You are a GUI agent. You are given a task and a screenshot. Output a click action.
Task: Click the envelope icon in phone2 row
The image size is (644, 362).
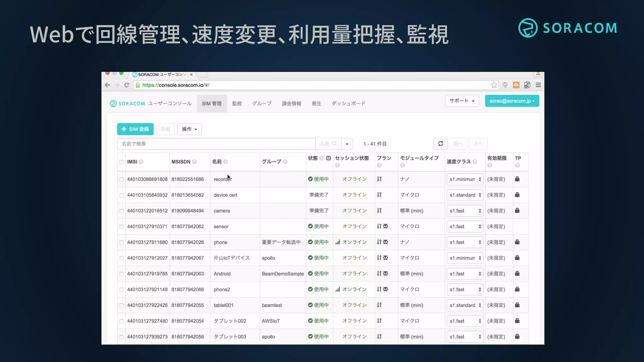(x=386, y=289)
